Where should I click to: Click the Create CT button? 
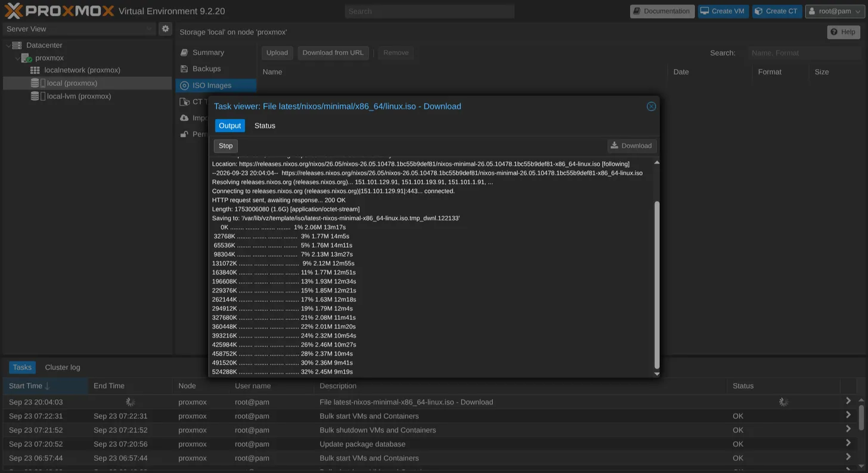point(776,11)
